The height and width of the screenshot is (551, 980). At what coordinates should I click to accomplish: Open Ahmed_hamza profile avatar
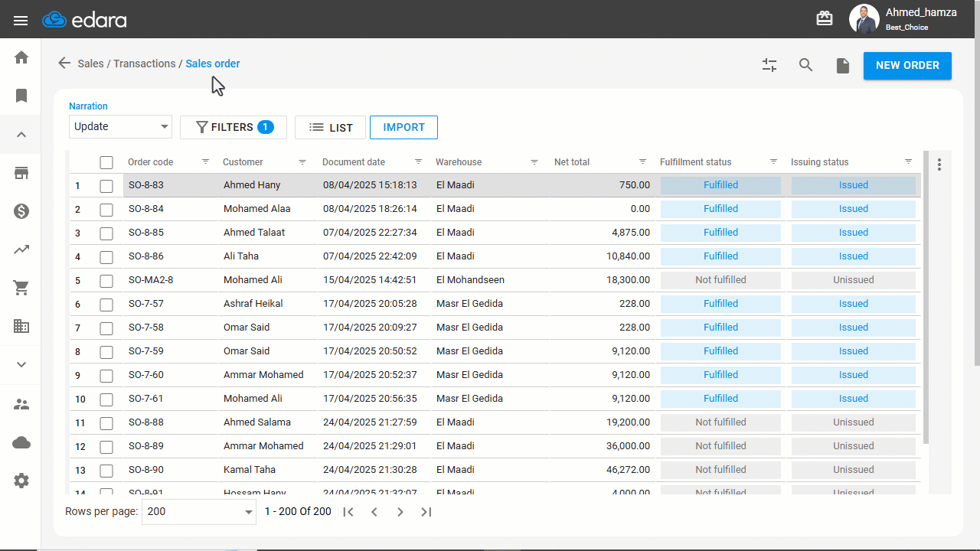pos(864,19)
